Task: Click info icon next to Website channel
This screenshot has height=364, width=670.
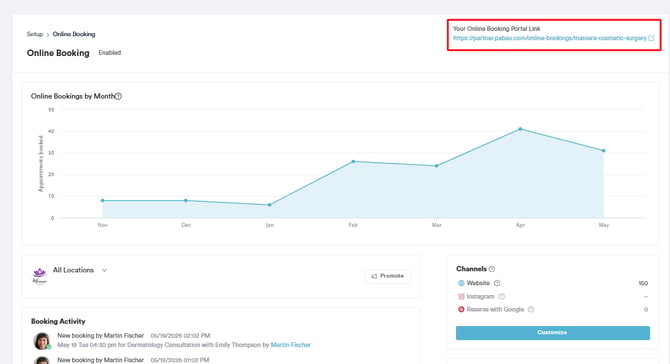Action: [x=497, y=283]
